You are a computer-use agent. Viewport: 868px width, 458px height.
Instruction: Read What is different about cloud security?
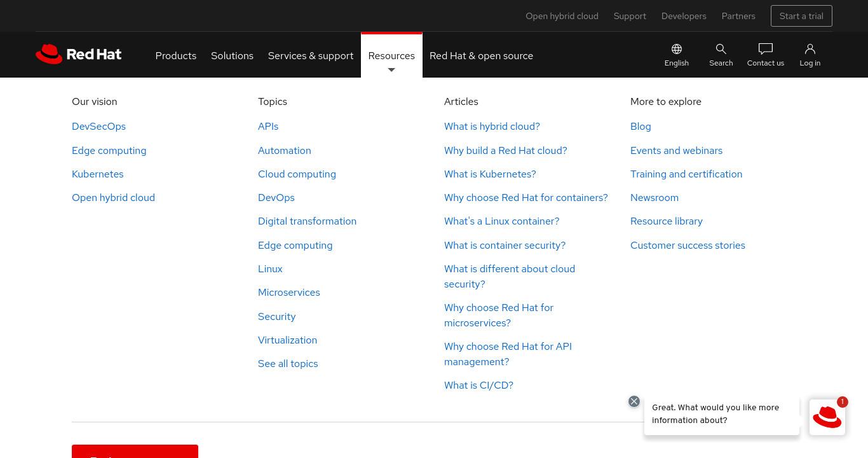coord(510,276)
